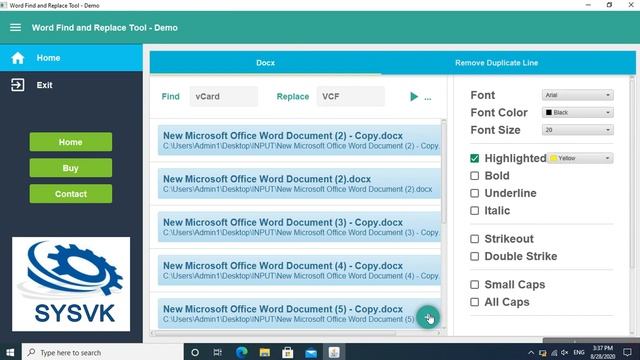Click the Find input field with vCard
Screen dimensions: 640x360
[224, 96]
